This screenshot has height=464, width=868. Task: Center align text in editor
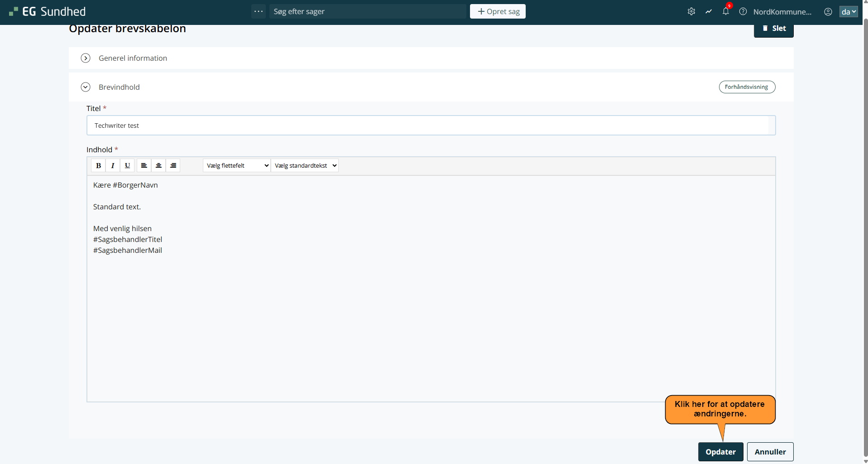(x=158, y=165)
